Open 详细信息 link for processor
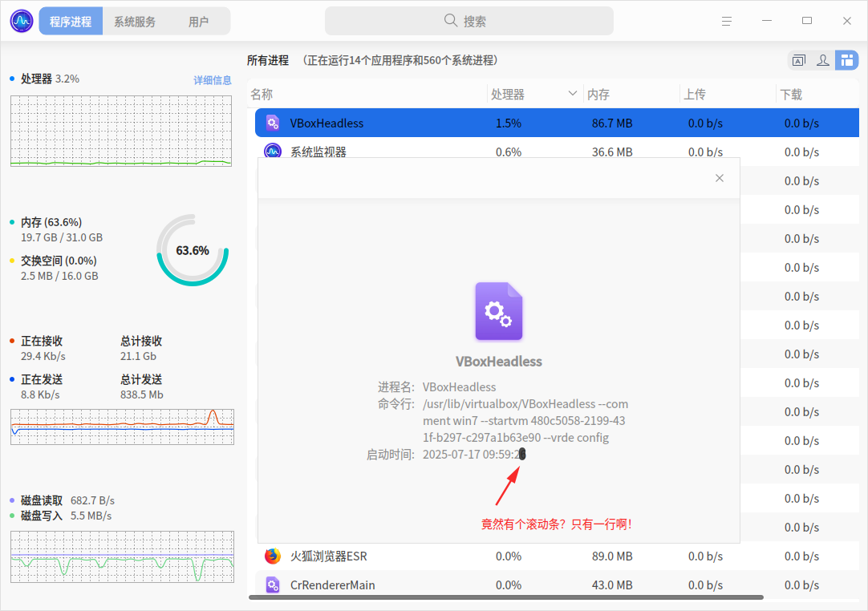 coord(212,80)
